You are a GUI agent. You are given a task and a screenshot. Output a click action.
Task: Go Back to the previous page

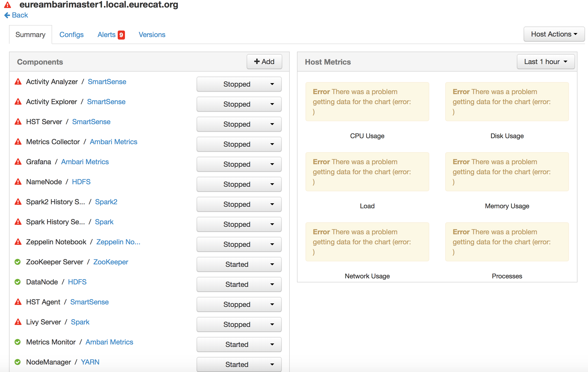[x=16, y=15]
